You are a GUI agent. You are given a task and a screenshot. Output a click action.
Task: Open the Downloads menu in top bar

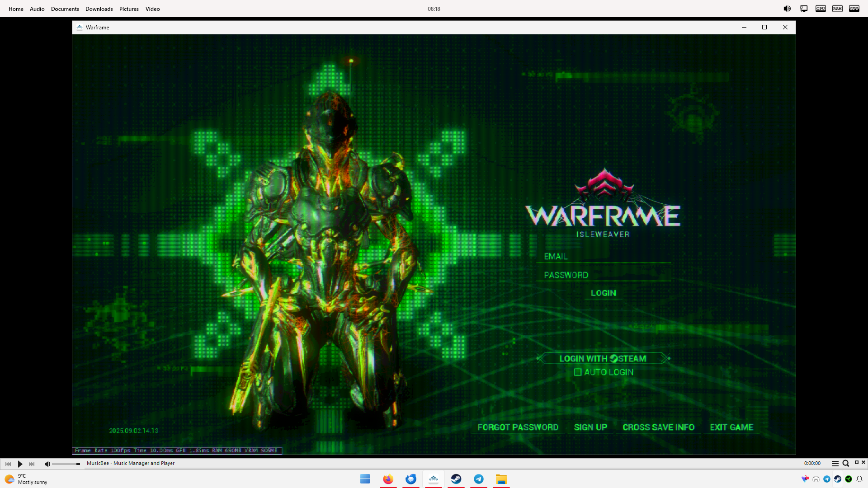[x=99, y=9]
